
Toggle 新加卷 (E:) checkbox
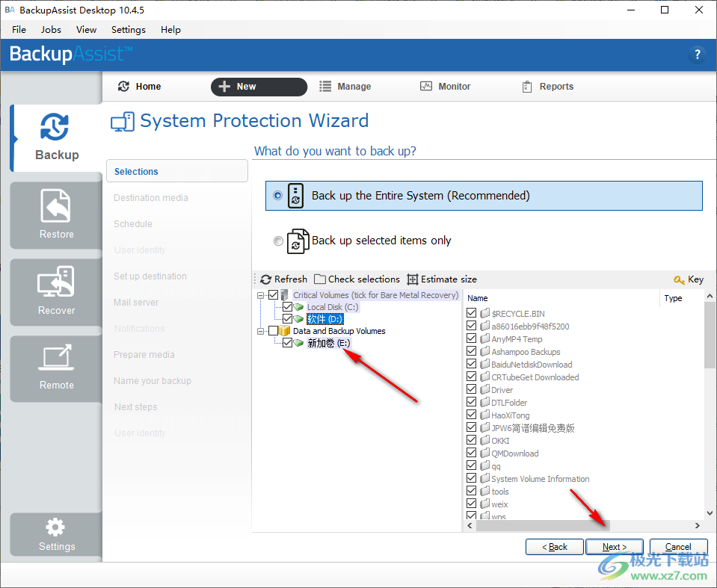288,343
